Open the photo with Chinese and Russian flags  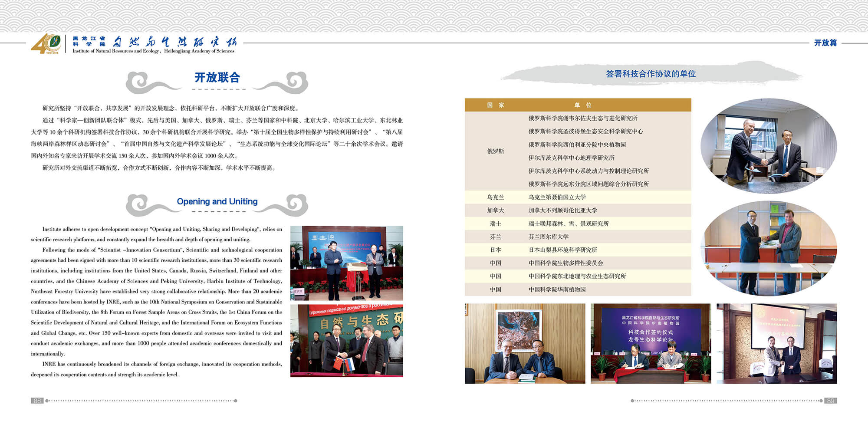pyautogui.click(x=346, y=340)
